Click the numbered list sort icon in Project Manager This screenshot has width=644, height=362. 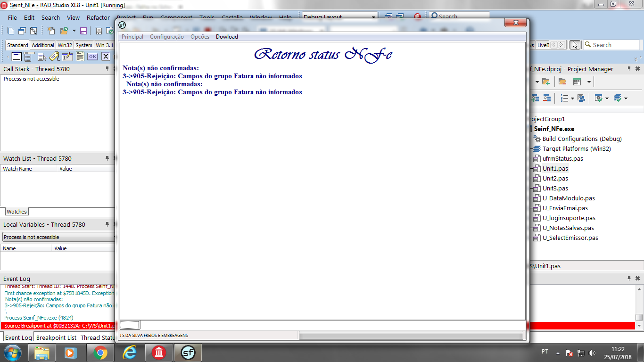564,98
